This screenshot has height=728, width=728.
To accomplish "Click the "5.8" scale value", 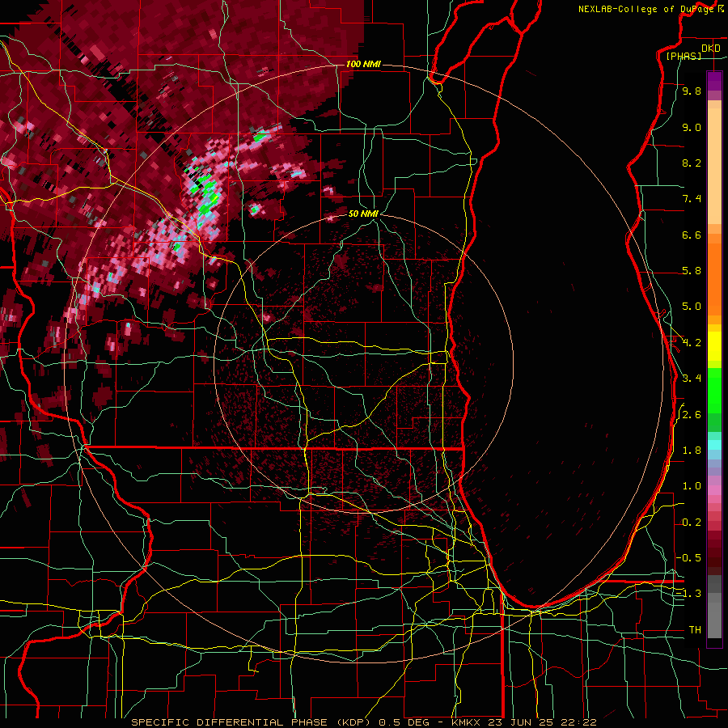I will [x=692, y=271].
